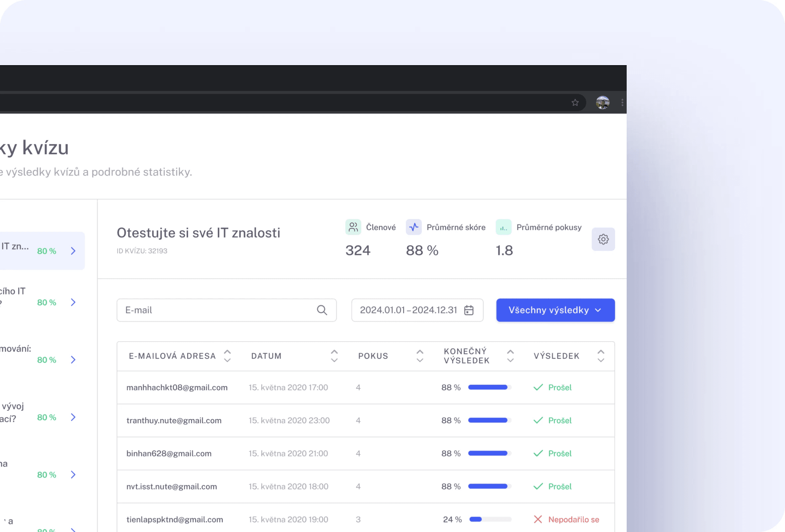This screenshot has width=785, height=532.
Task: Sort table by DATUM arrows
Action: [334, 356]
